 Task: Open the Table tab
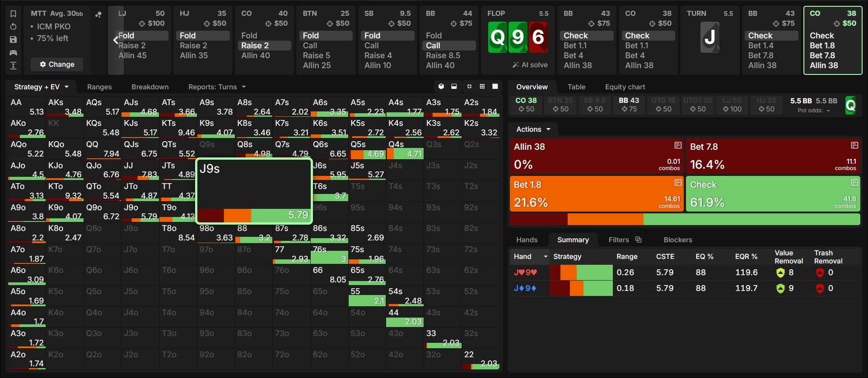click(x=576, y=87)
